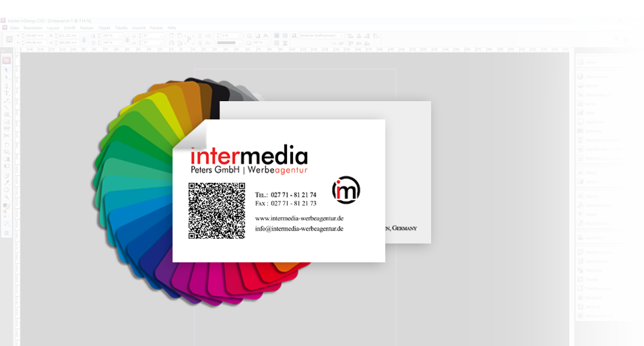644x346 pixels.
Task: Click the height (H) input field
Action: [68, 42]
